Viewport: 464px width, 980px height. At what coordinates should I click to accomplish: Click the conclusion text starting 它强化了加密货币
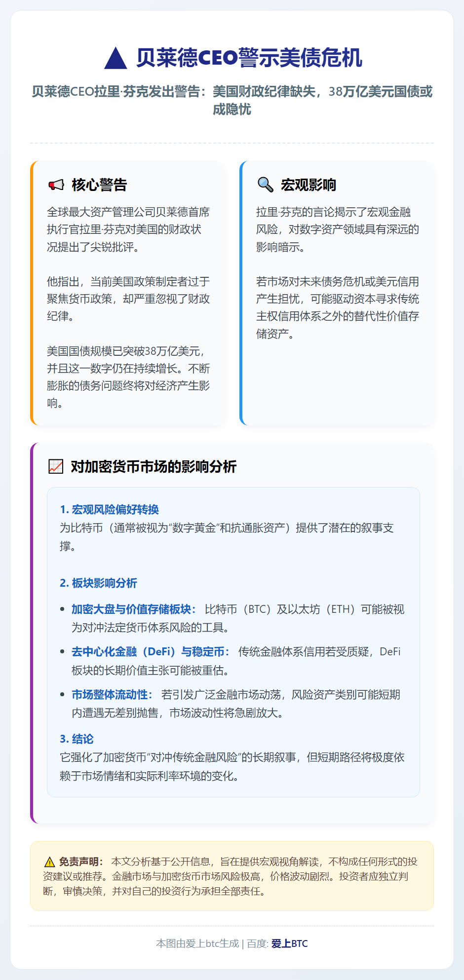pos(232,766)
